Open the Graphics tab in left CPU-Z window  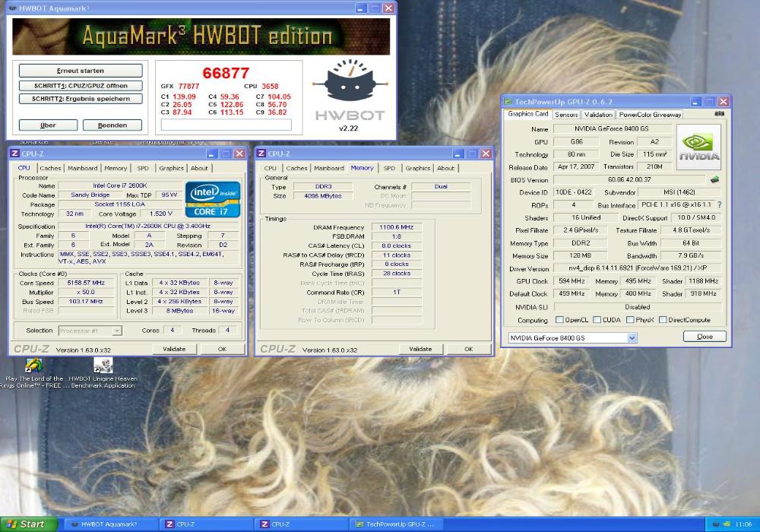pos(171,168)
